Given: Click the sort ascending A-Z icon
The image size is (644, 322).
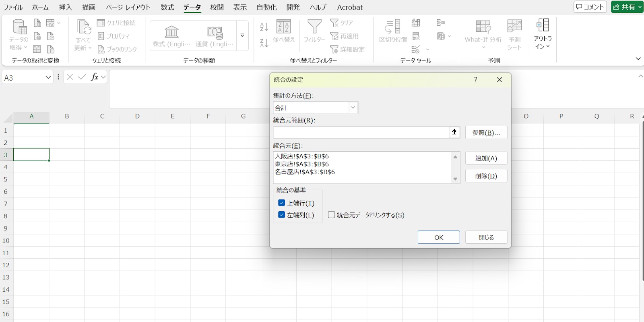Looking at the screenshot, I should point(264,27).
